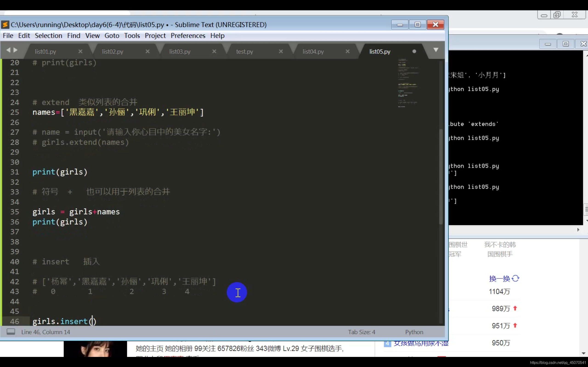
Task: Click the 她的主页 link
Action: pyautogui.click(x=149, y=349)
